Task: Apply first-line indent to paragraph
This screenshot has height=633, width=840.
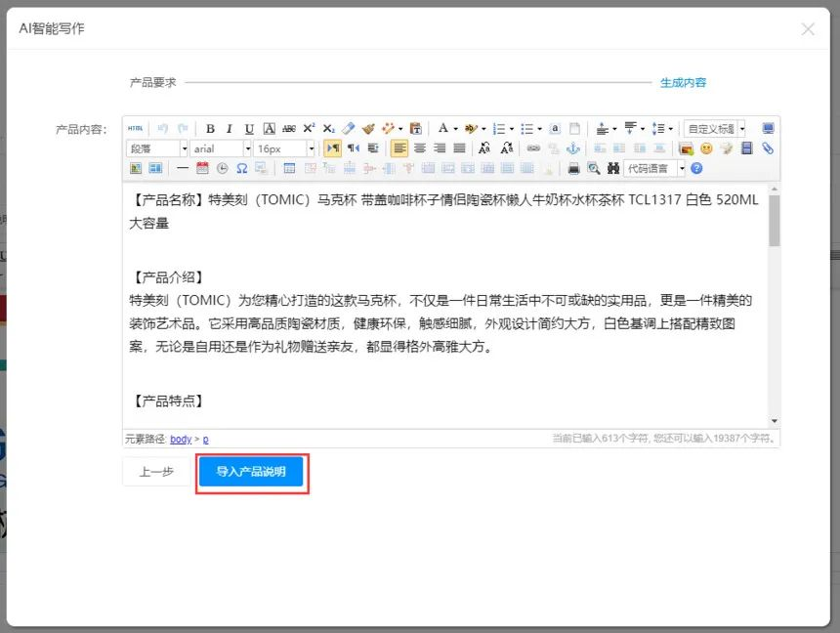Action: click(373, 148)
